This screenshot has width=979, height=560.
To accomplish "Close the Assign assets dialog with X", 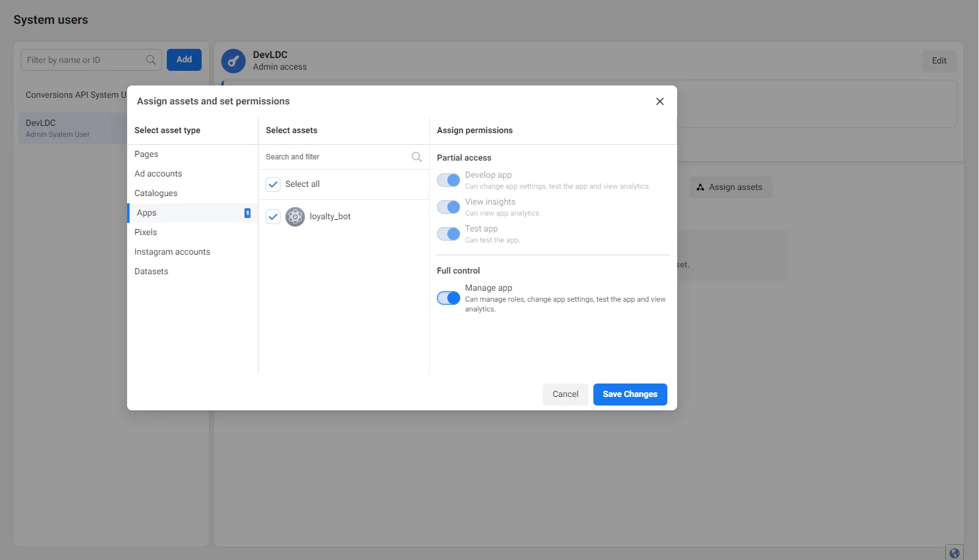I will (x=660, y=101).
